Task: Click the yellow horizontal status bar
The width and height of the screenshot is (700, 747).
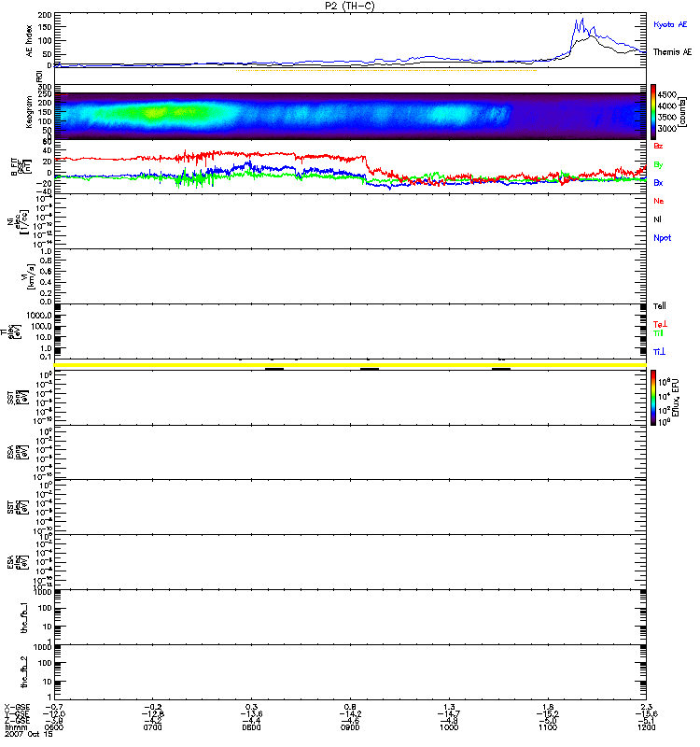Action: (350, 365)
